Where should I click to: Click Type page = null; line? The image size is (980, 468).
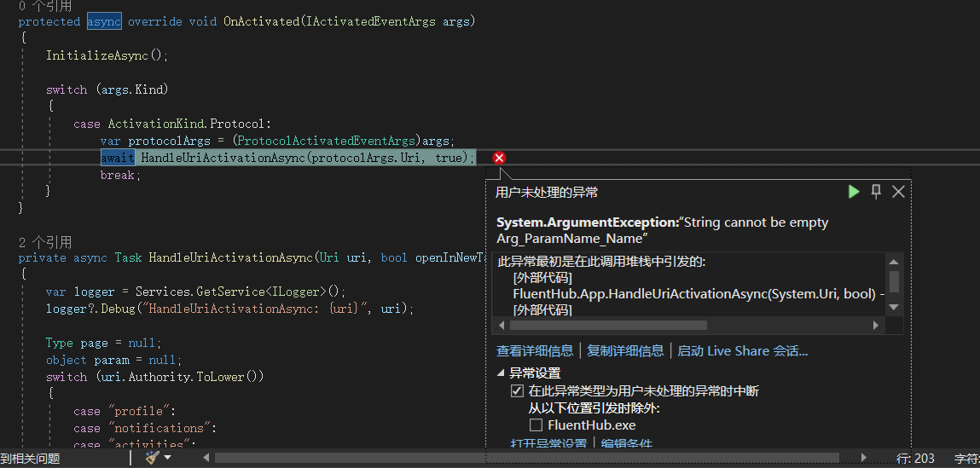pyautogui.click(x=104, y=343)
